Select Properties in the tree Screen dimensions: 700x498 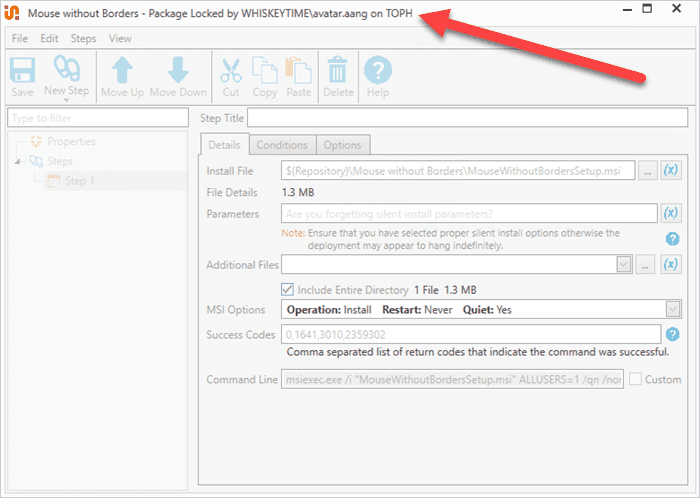(71, 141)
